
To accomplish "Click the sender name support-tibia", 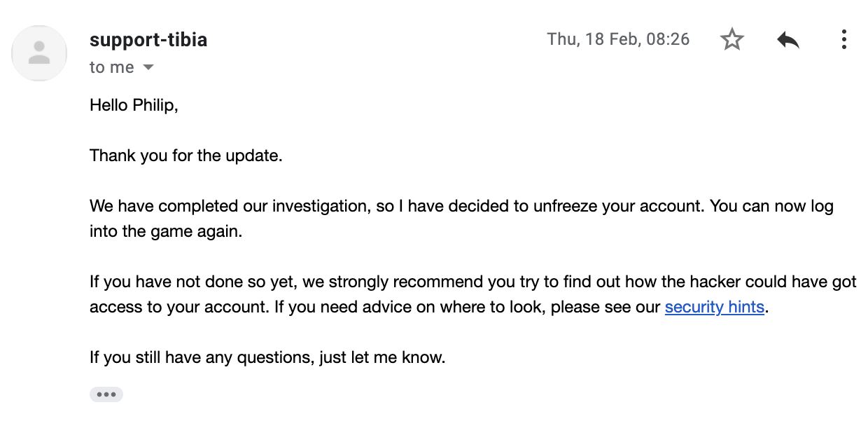I will (x=148, y=39).
